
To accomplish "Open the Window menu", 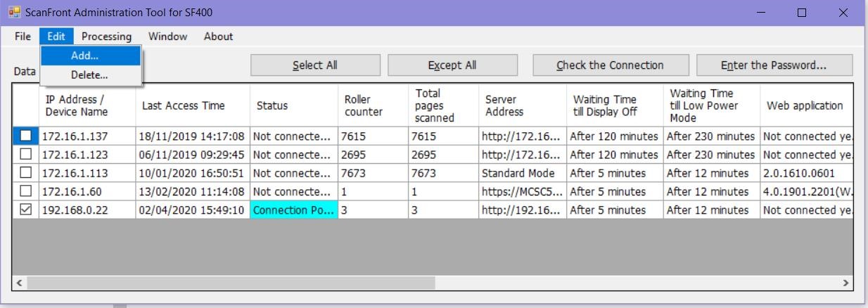I will (x=167, y=37).
